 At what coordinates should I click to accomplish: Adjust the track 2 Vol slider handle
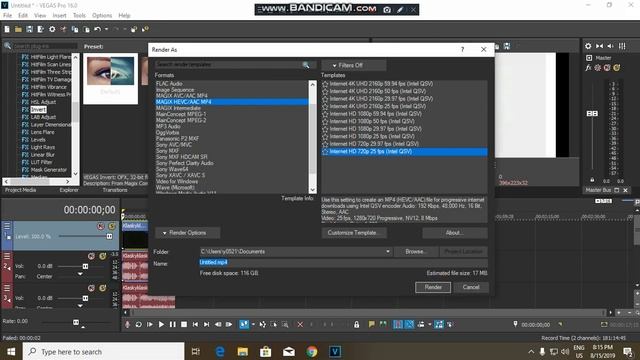[x=85, y=266]
